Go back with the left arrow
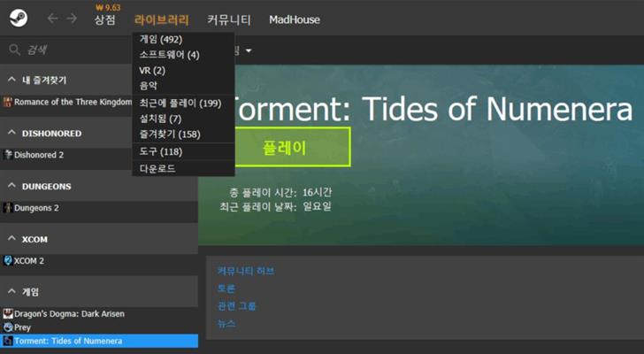The image size is (644, 354). [53, 19]
